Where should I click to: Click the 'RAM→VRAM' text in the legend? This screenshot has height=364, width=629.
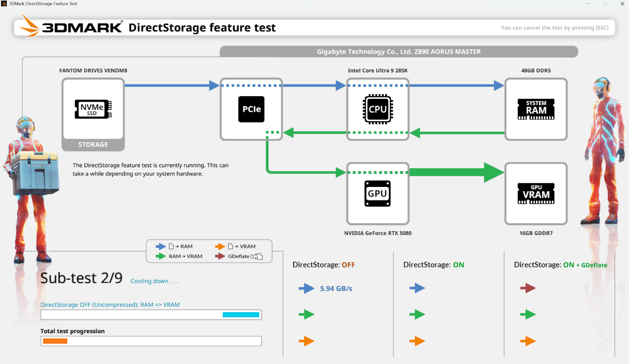pos(186,256)
